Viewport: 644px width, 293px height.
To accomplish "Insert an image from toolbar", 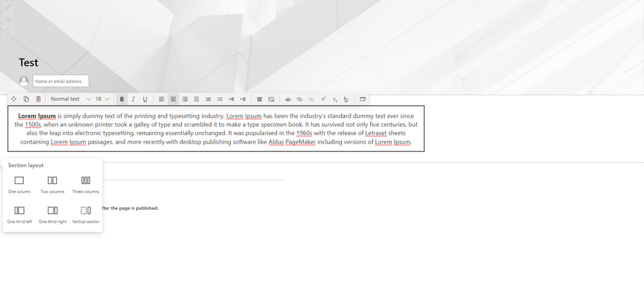I will pyautogui.click(x=271, y=99).
